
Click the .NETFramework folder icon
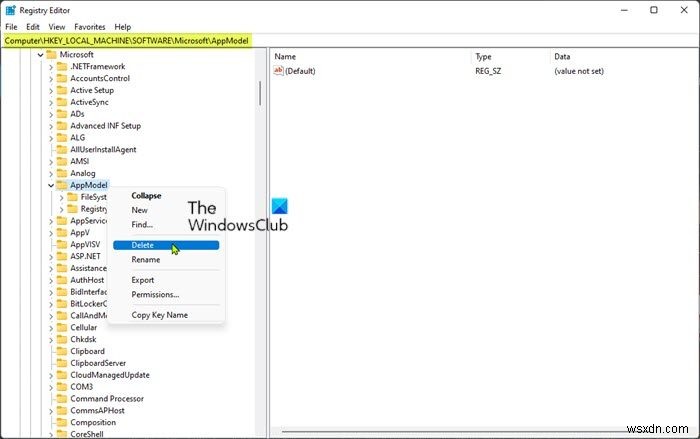click(x=62, y=66)
